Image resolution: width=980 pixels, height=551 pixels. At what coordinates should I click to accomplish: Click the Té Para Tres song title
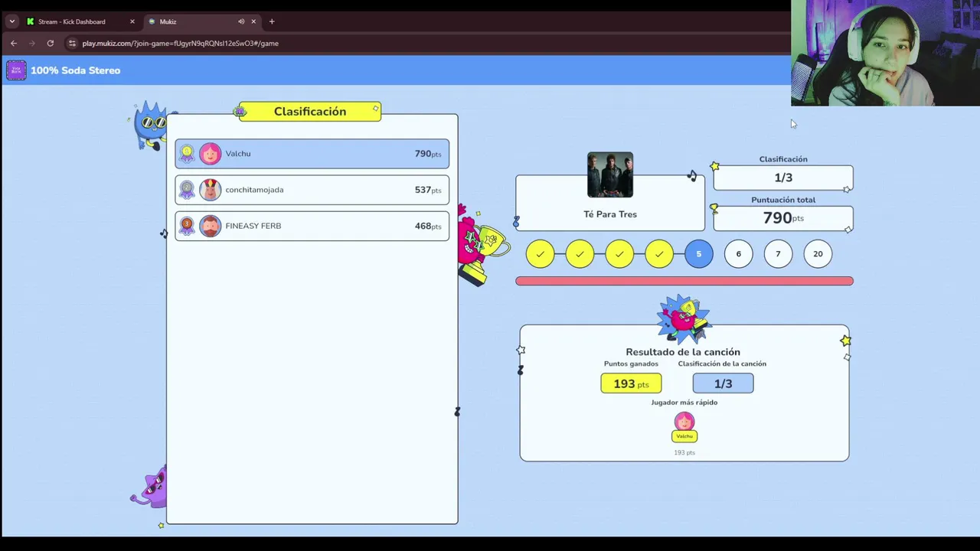[610, 214]
